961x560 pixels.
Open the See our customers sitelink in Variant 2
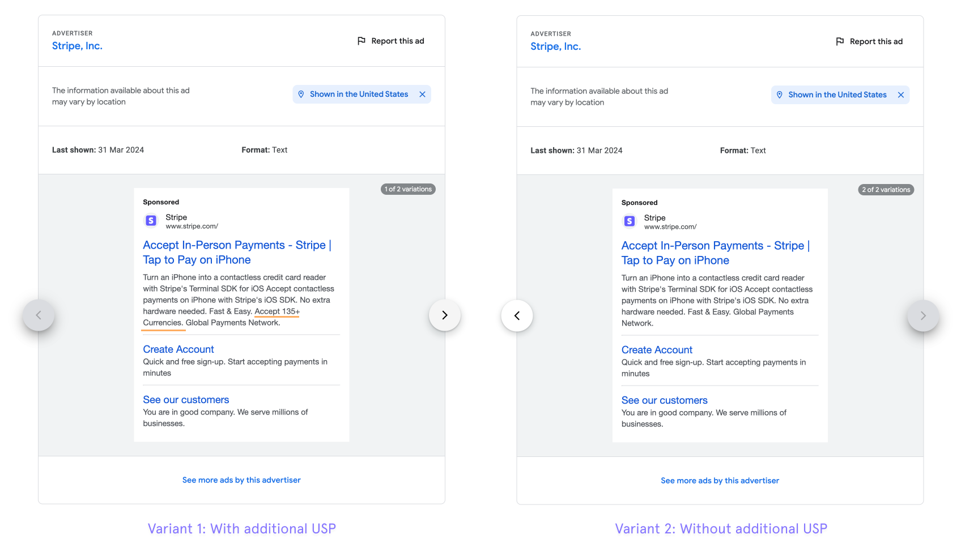pos(664,400)
